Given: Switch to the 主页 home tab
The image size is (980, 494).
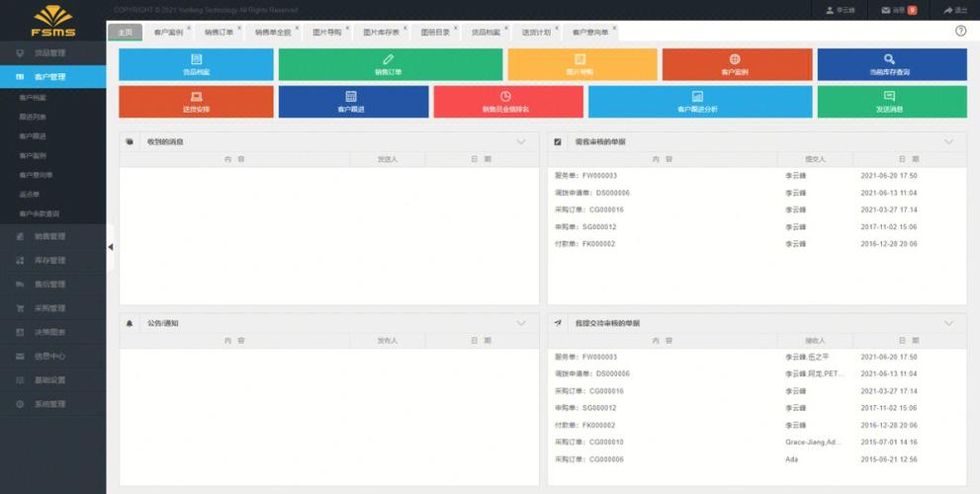Looking at the screenshot, I should pyautogui.click(x=125, y=33).
